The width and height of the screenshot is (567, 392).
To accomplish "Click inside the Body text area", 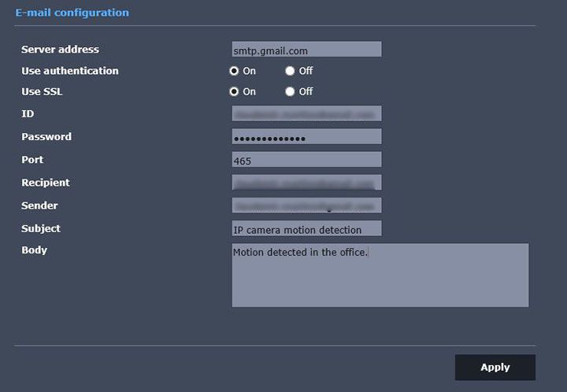I will (380, 275).
